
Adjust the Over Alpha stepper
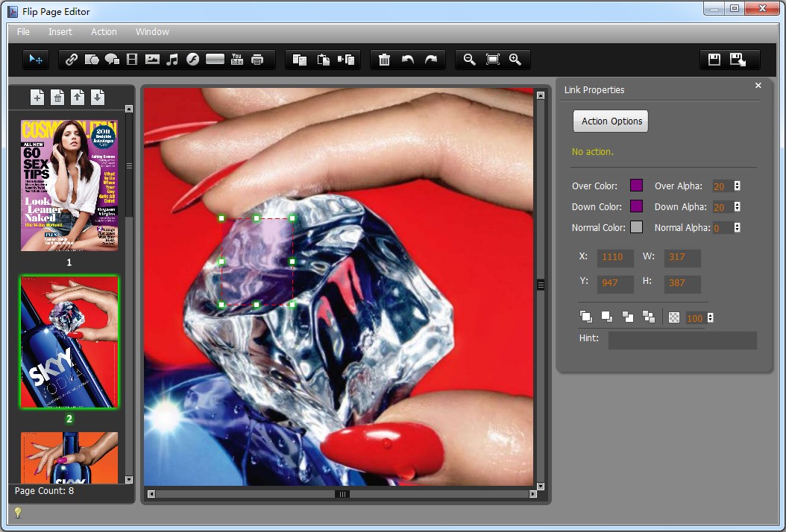737,186
